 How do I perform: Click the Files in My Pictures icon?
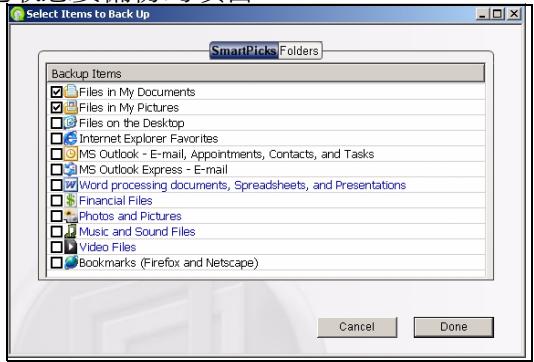pyautogui.click(x=71, y=107)
